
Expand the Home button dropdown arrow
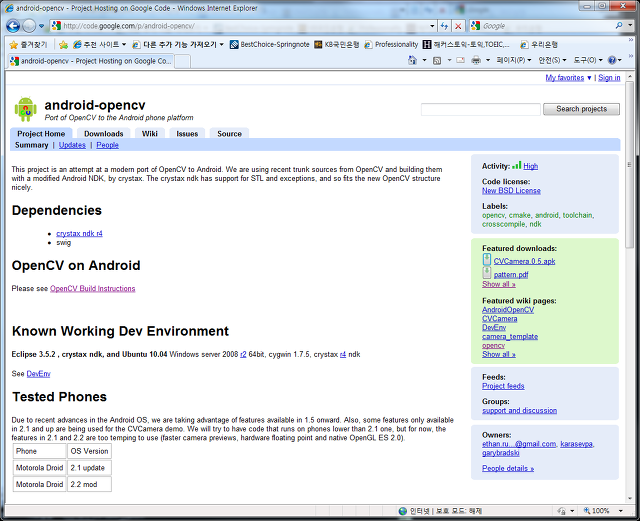(424, 60)
